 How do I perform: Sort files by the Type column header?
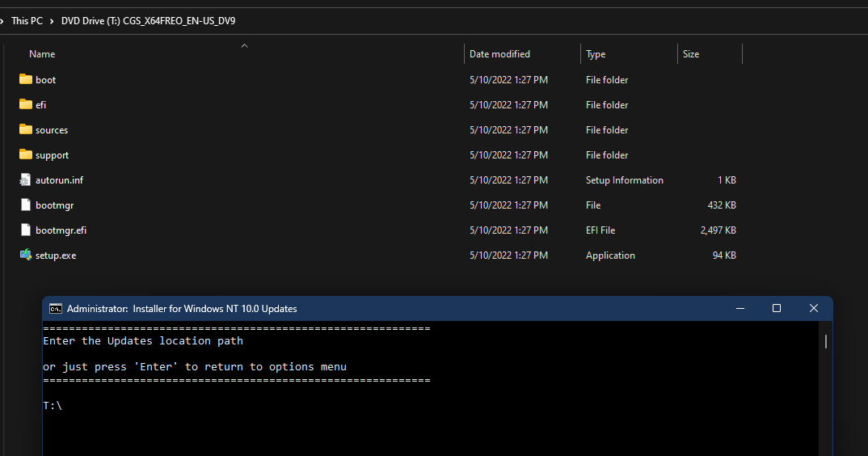point(596,53)
